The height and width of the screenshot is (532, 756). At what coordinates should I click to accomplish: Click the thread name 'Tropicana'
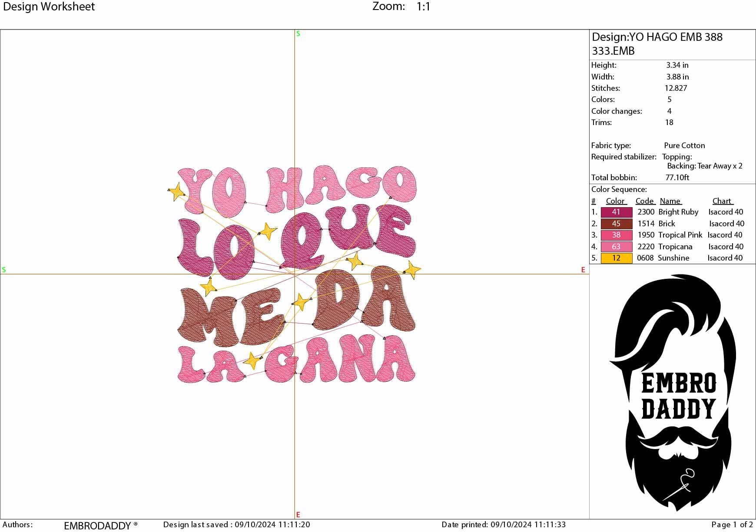[675, 247]
